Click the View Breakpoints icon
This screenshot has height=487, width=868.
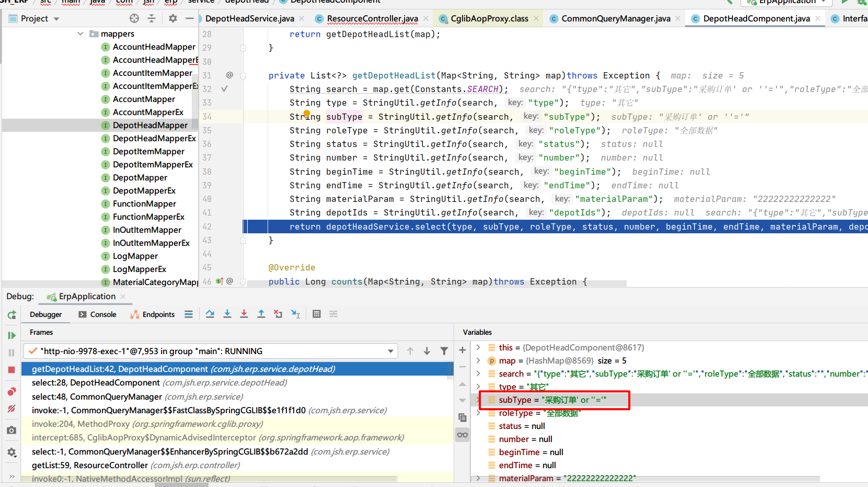coord(11,392)
